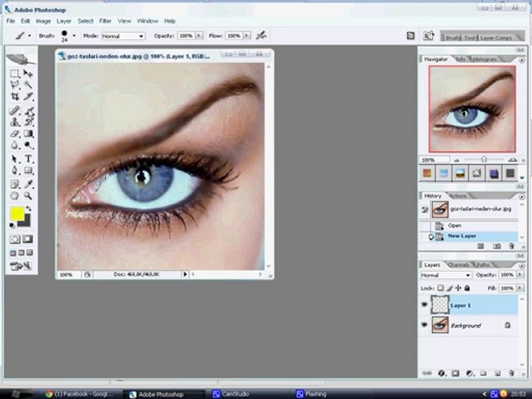Hide the Background layer eye
The width and height of the screenshot is (532, 399).
pyautogui.click(x=424, y=325)
